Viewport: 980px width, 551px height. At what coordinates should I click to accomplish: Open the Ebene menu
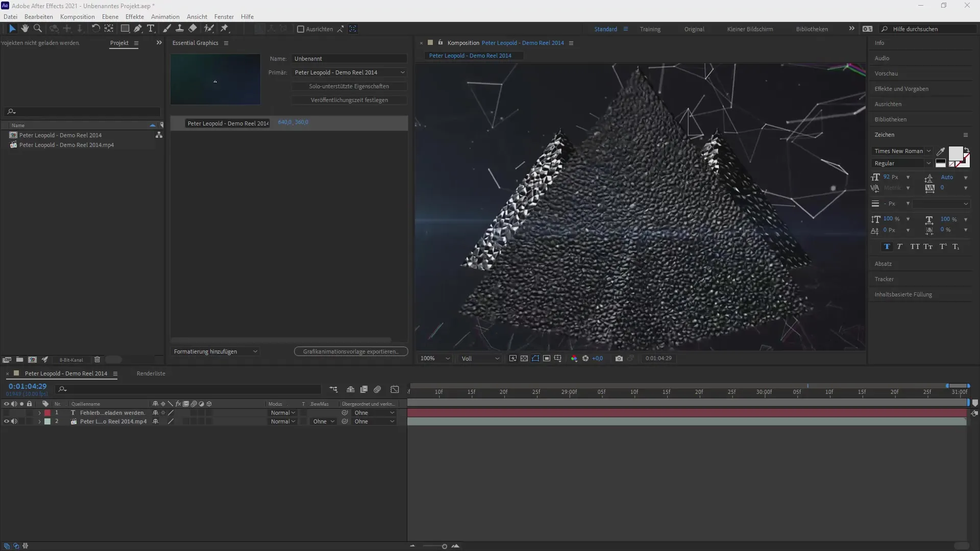110,16
